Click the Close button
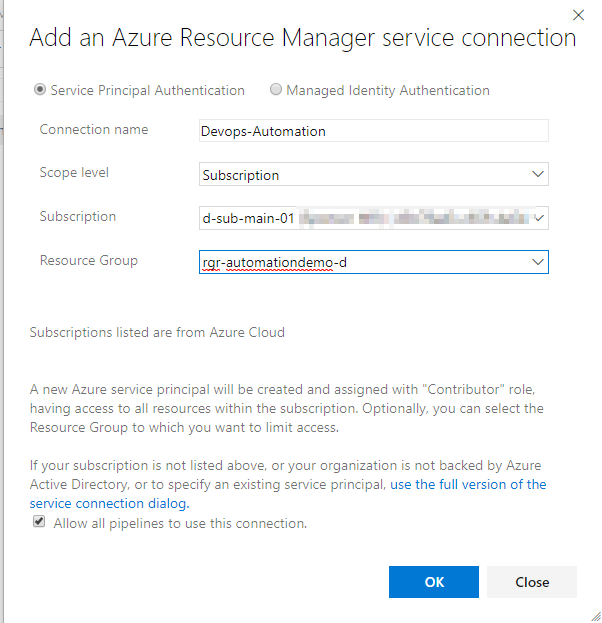The width and height of the screenshot is (602, 623). (x=532, y=582)
